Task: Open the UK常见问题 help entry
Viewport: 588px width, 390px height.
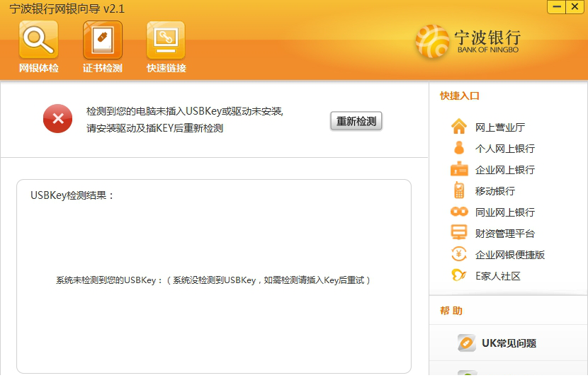Action: click(509, 343)
